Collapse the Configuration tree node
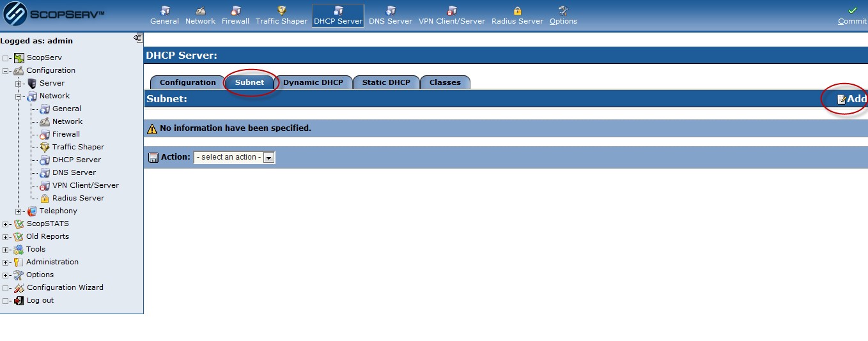Screen dimensions: 868x341 6,71
